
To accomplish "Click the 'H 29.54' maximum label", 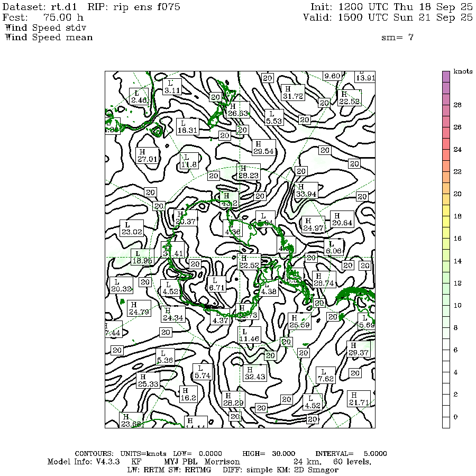I will [264, 148].
